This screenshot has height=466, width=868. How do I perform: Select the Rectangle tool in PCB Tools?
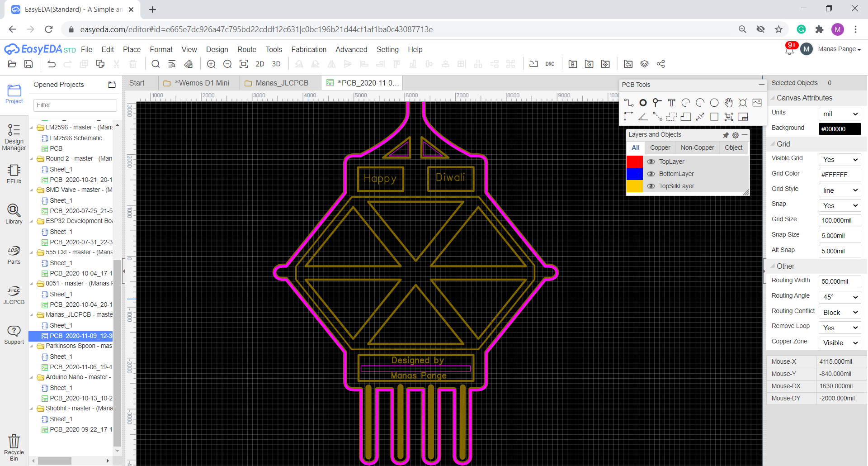pyautogui.click(x=714, y=117)
